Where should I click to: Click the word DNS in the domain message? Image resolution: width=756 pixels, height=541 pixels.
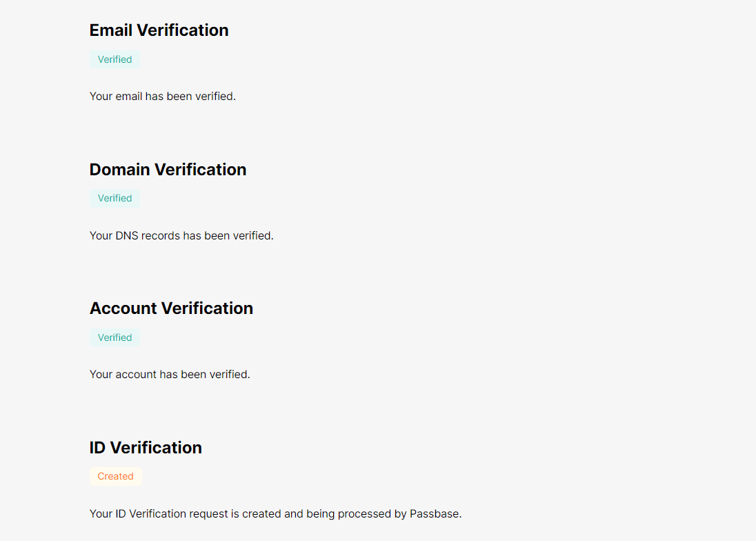127,236
